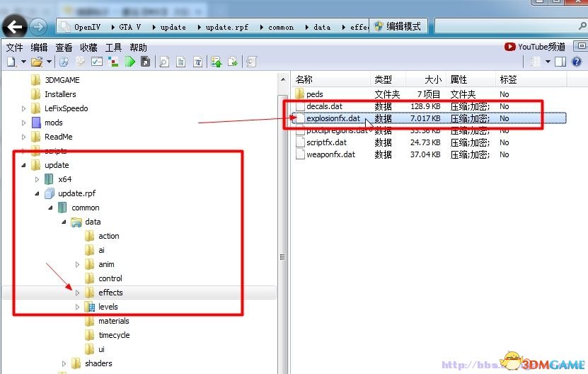This screenshot has height=374, width=588.
Task: Collapse the common node
Action: point(51,208)
